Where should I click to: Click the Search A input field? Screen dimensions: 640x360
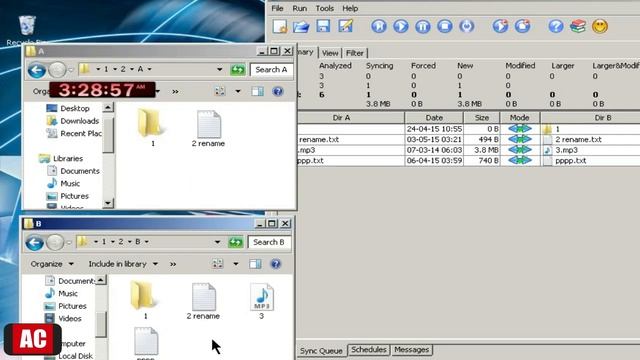271,70
